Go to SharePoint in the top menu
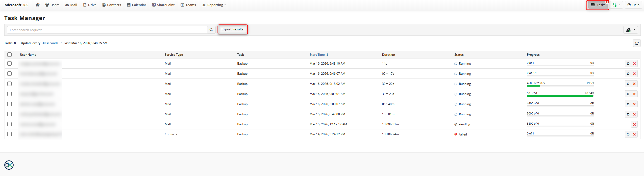Image resolution: width=644 pixels, height=176 pixels. pyautogui.click(x=163, y=5)
